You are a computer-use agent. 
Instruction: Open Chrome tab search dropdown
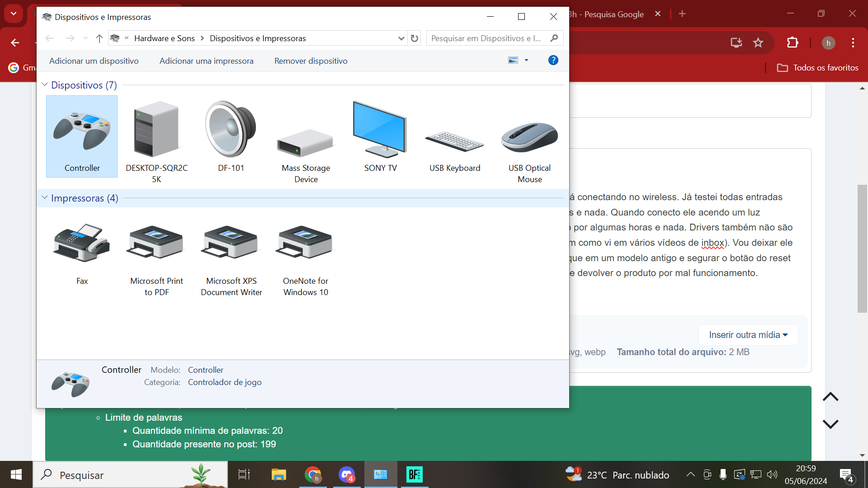[x=14, y=14]
